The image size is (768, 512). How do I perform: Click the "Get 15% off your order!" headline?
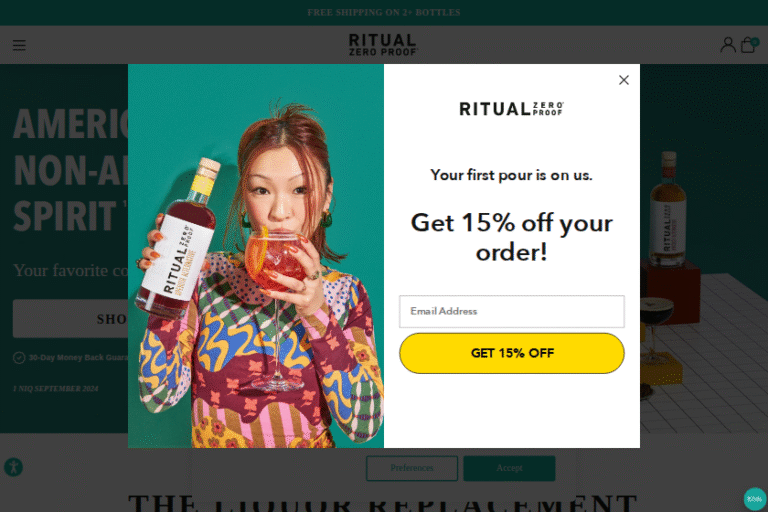click(511, 237)
